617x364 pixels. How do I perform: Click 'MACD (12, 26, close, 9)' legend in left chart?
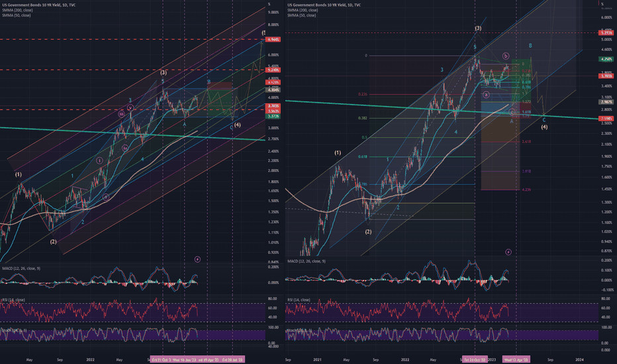pyautogui.click(x=21, y=269)
